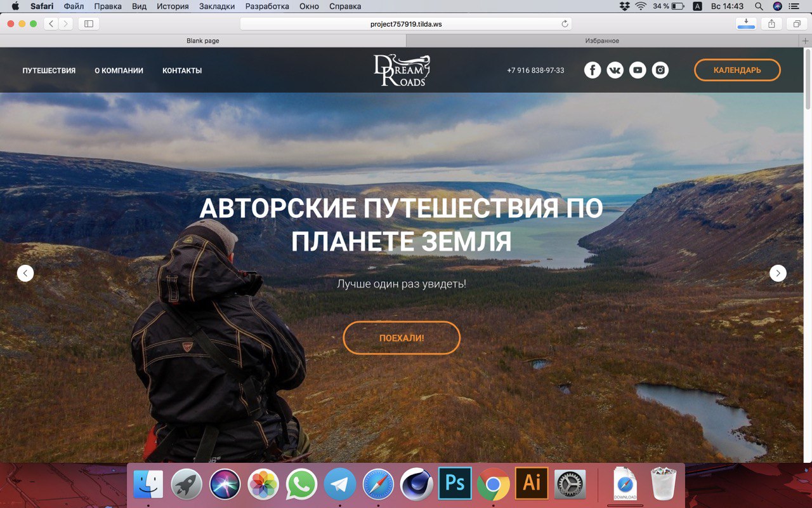
Task: Open Photoshop in the Dock
Action: tap(455, 483)
